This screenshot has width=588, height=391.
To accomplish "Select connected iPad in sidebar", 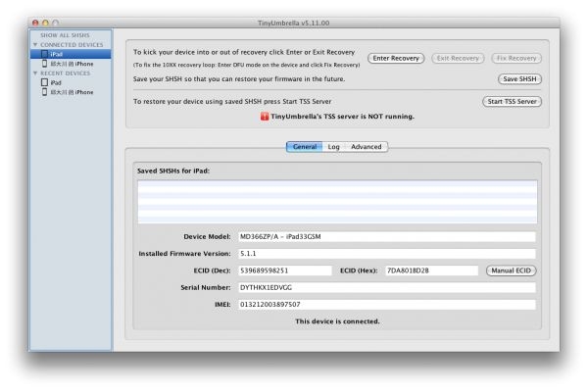I will point(71,54).
